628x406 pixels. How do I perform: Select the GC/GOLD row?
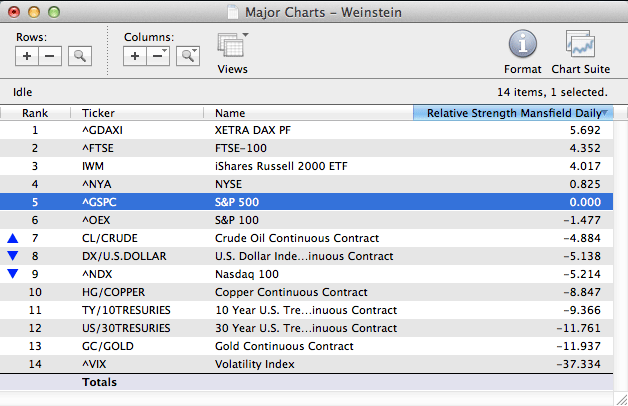(x=300, y=346)
